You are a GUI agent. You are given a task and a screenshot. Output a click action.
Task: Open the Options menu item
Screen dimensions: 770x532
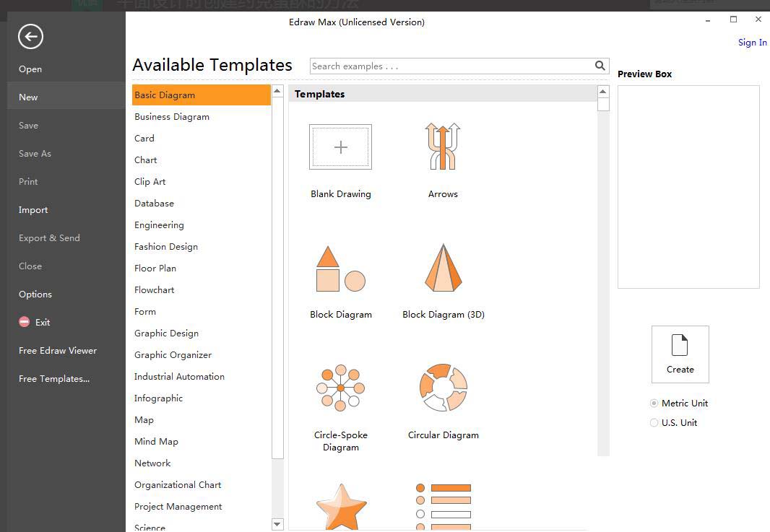coord(35,294)
